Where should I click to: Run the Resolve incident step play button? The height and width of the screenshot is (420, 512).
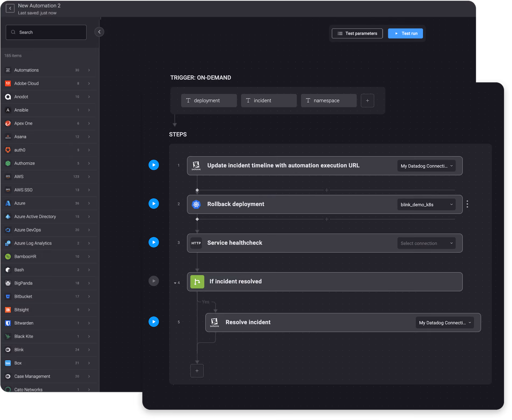pyautogui.click(x=154, y=321)
